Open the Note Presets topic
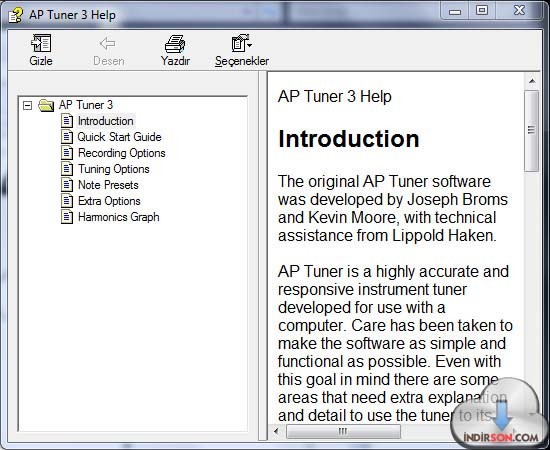Image resolution: width=550 pixels, height=450 pixels. (x=108, y=185)
